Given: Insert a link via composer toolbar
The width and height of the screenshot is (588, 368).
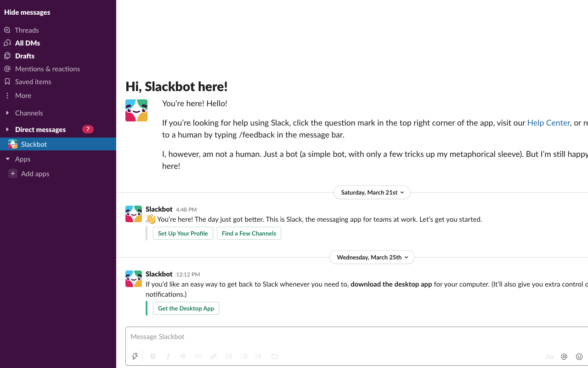Looking at the screenshot, I should pyautogui.click(x=214, y=356).
